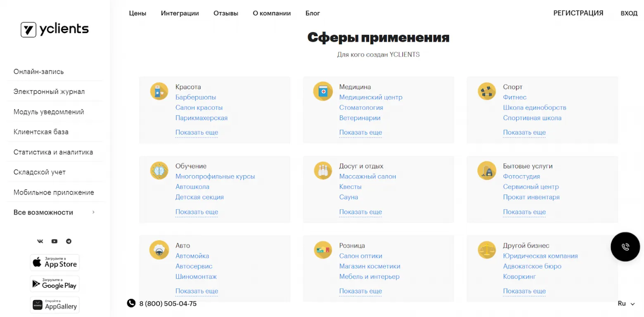Follow the Коворкинг link
The height and width of the screenshot is (317, 644).
point(519,277)
